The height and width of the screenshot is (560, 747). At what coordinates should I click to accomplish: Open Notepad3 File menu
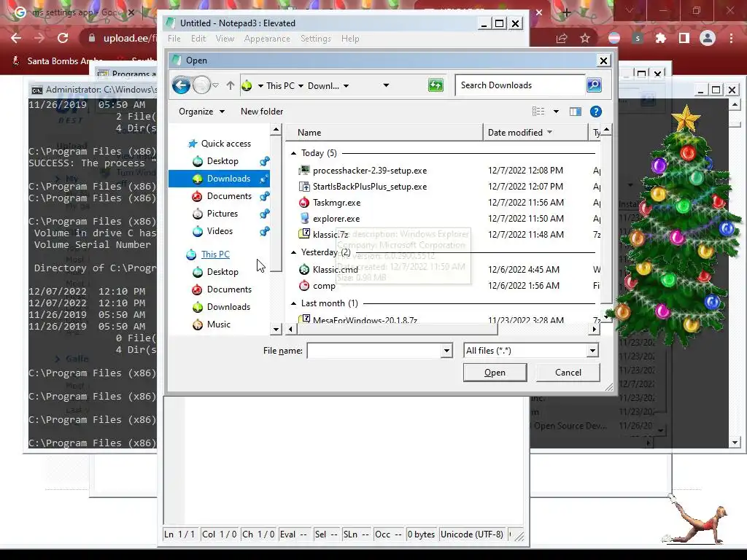[x=174, y=39]
